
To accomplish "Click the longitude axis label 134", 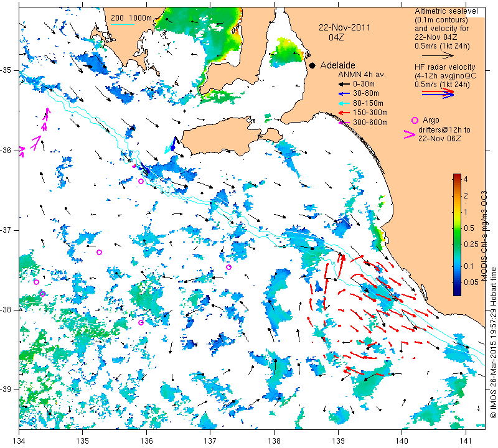I will click(19, 441).
